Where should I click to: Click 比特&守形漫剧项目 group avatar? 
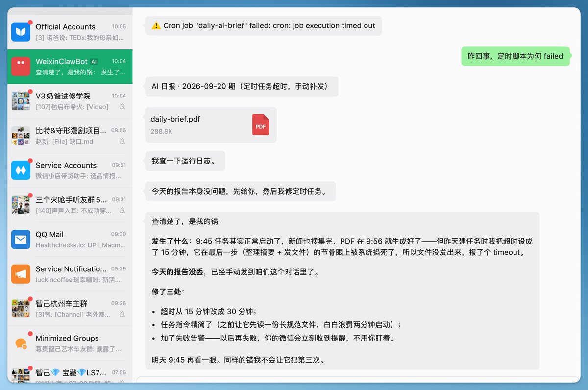21,136
